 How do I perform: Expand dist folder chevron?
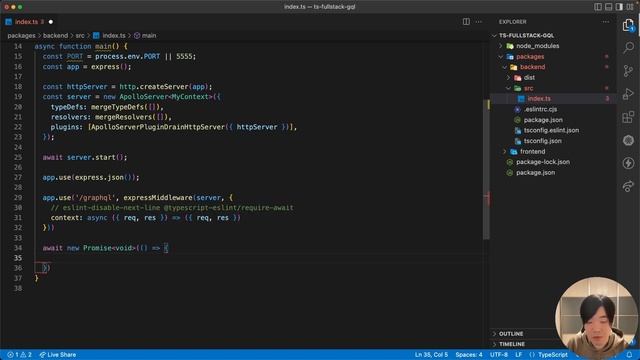pyautogui.click(x=509, y=78)
